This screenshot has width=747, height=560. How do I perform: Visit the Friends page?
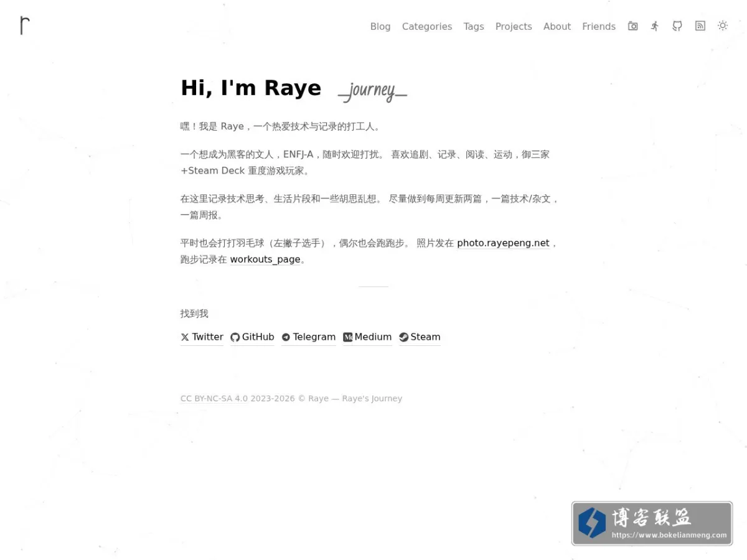[599, 26]
